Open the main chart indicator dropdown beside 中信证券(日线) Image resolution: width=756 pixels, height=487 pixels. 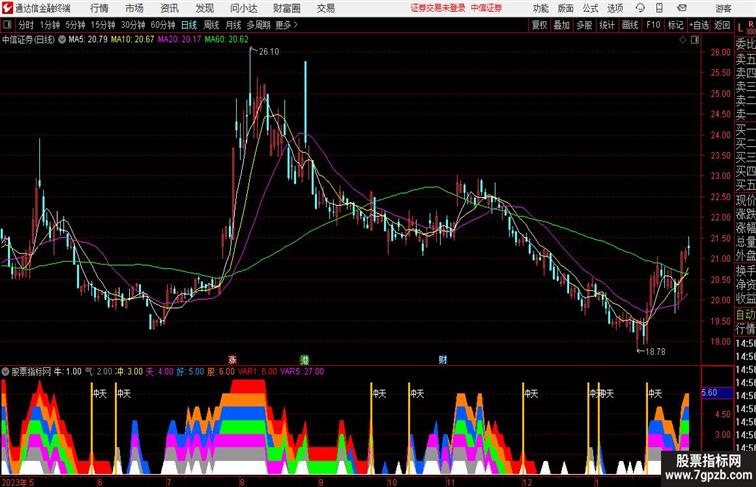62,40
